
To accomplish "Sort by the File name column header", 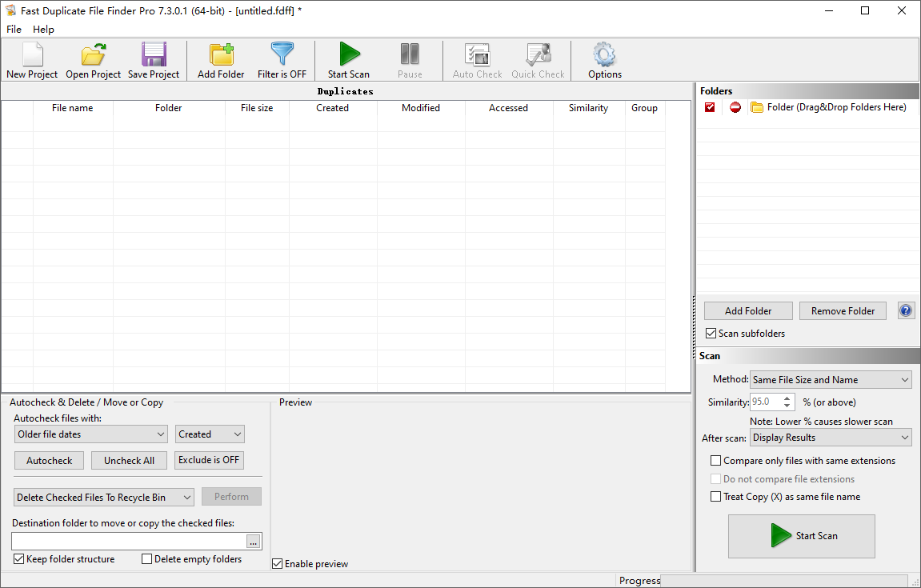I will coord(73,108).
